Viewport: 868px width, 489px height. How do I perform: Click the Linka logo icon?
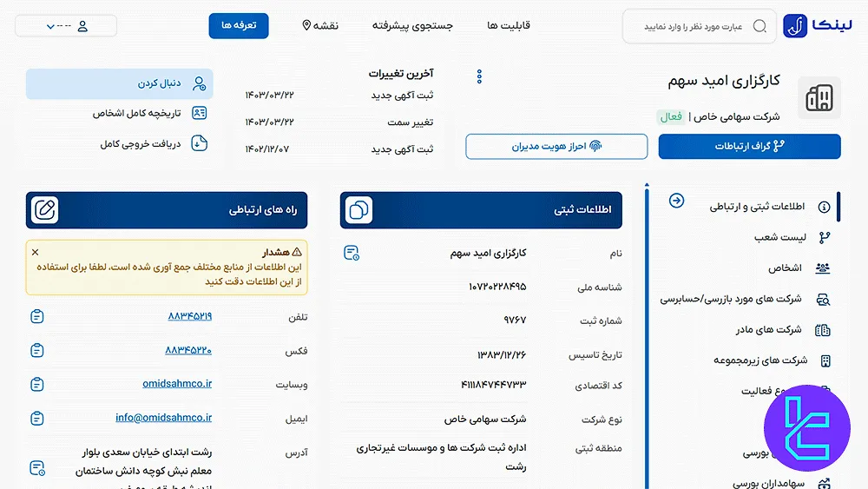click(x=795, y=25)
